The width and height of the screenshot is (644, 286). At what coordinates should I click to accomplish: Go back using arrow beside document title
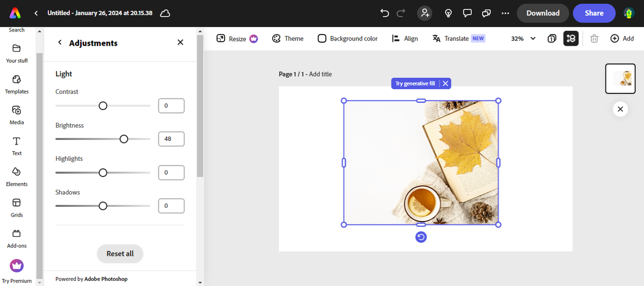[x=36, y=13]
